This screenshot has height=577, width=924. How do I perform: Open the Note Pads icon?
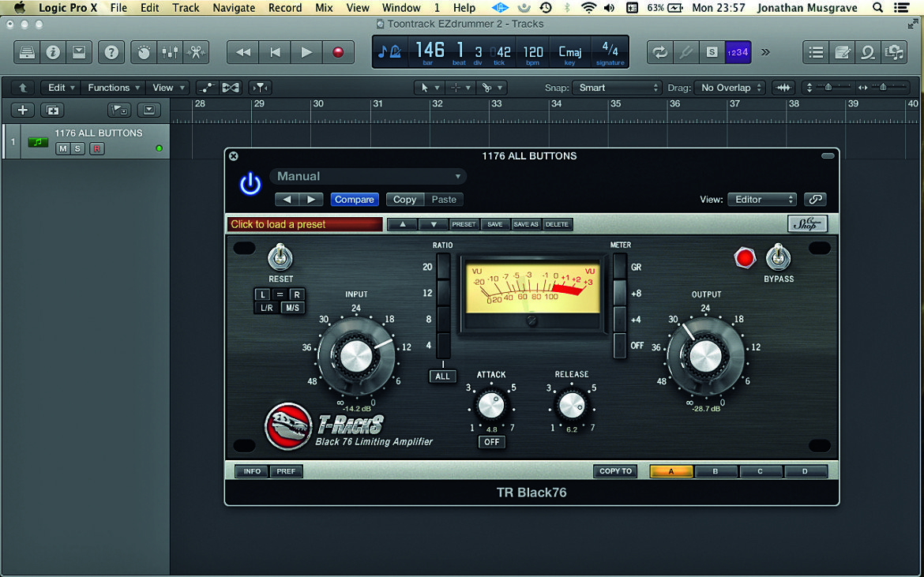[842, 52]
